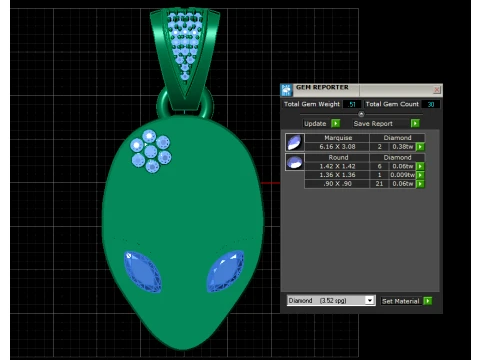The image size is (480, 360).
Task: Close the Gem Reporter panel
Action: pyautogui.click(x=437, y=90)
